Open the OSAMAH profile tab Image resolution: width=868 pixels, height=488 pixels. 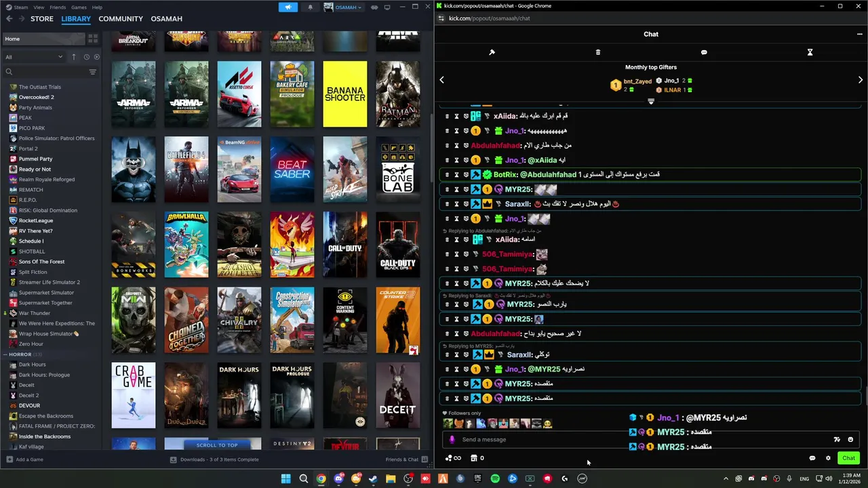tap(166, 18)
